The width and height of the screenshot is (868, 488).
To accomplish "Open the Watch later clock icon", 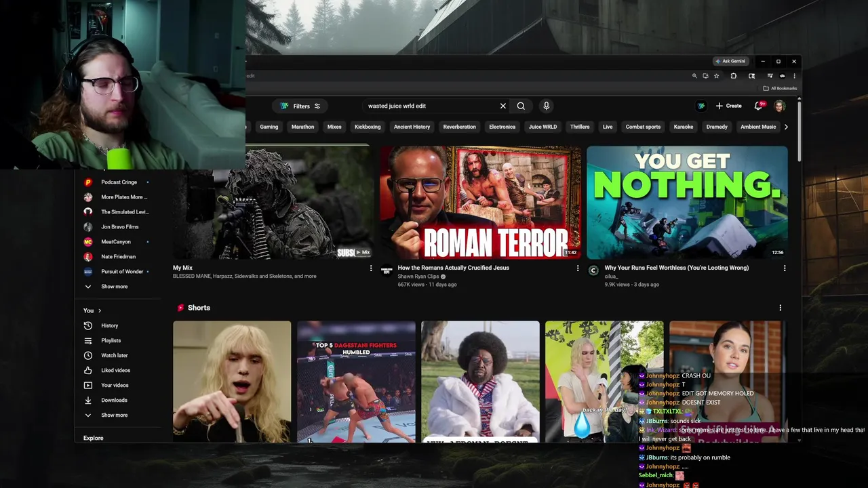I will (87, 355).
